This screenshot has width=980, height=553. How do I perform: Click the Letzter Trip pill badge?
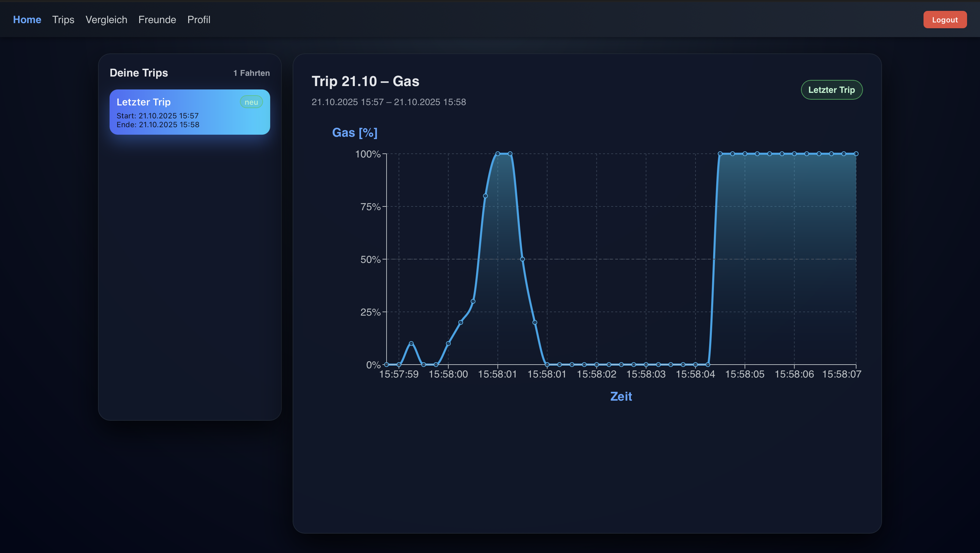(831, 90)
